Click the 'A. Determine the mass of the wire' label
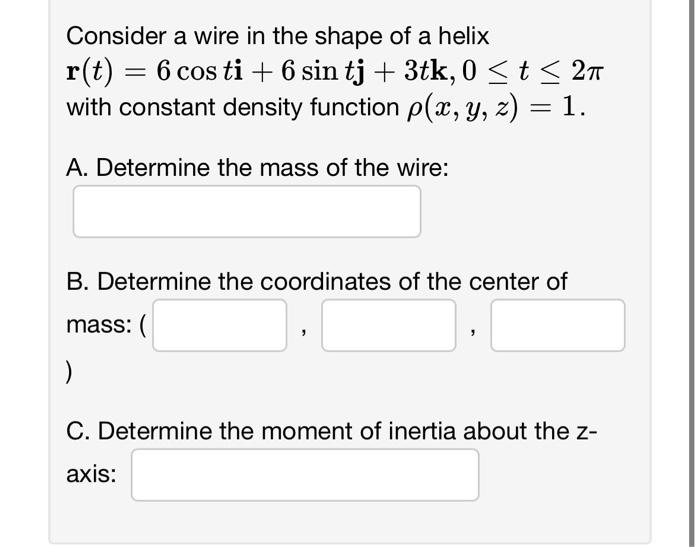This screenshot has height=547, width=700. pos(257,167)
